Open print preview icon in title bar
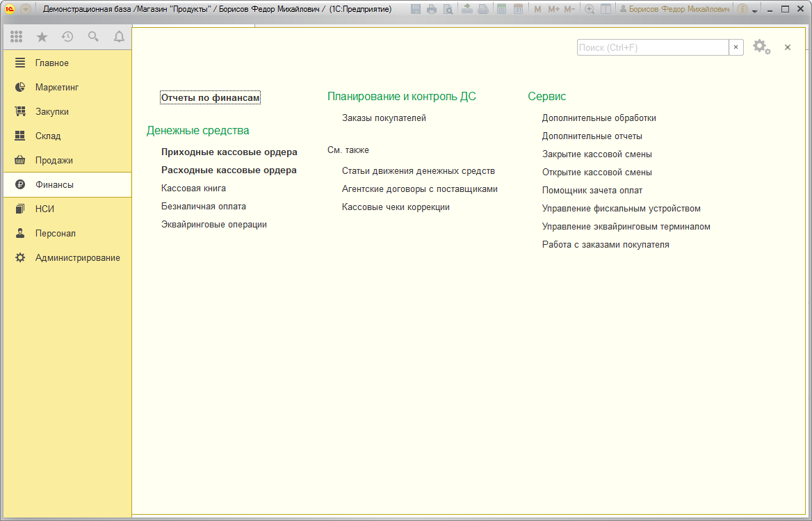Image resolution: width=812 pixels, height=521 pixels. click(448, 9)
